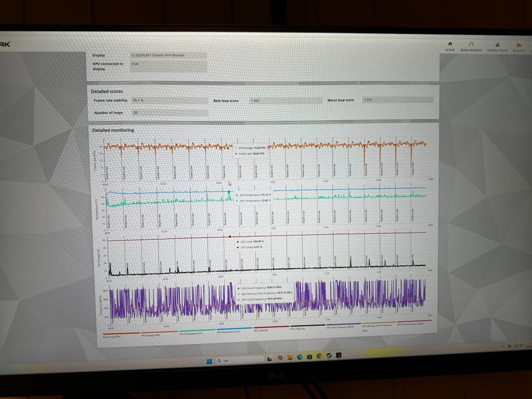Open Copilot from the taskbar
Image resolution: width=532 pixels, height=399 pixels.
click(x=280, y=358)
